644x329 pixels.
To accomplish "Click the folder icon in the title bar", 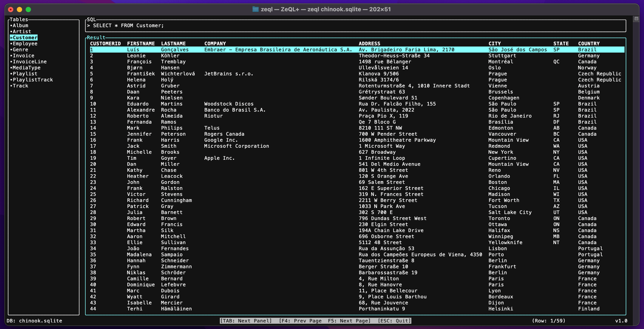I will click(256, 9).
